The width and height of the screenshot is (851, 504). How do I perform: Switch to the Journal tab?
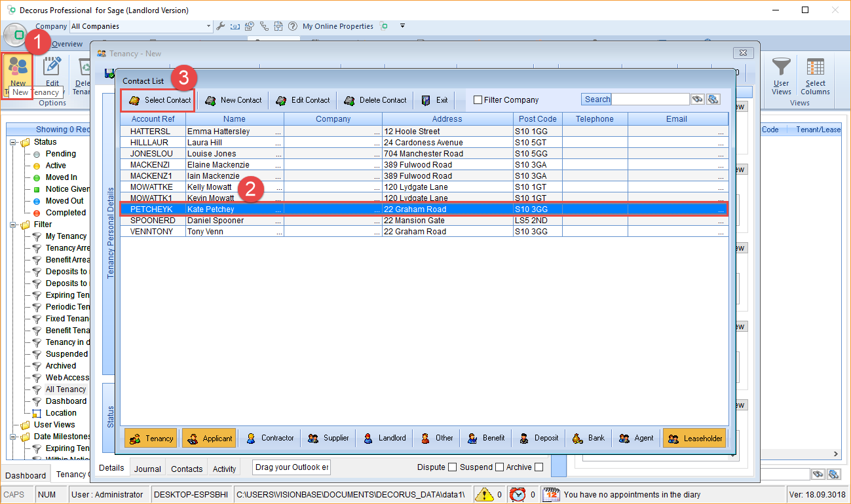(x=147, y=469)
